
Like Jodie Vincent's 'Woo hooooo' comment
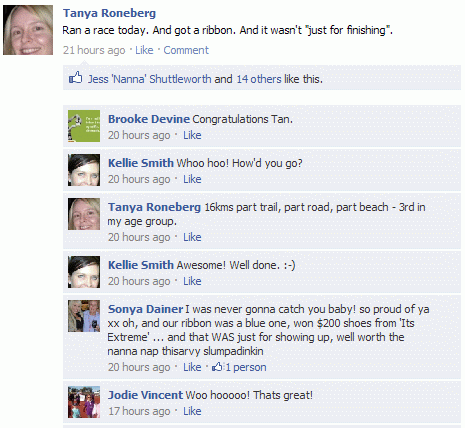[192, 411]
